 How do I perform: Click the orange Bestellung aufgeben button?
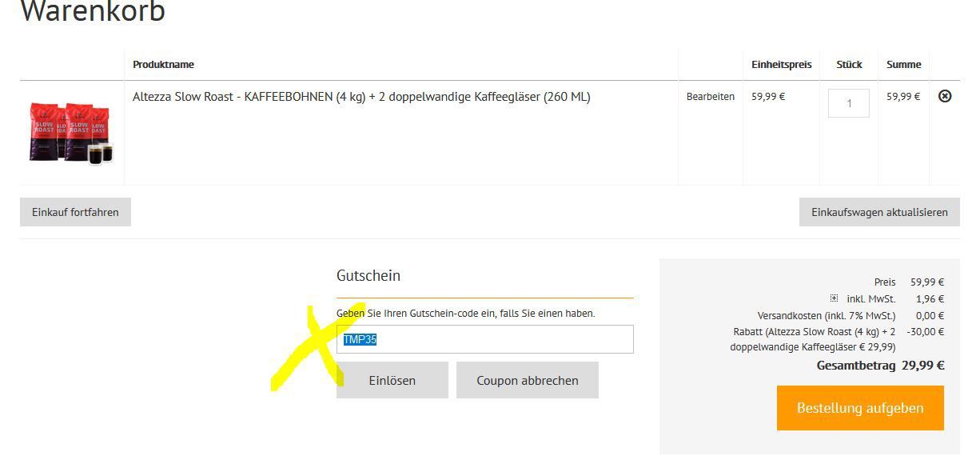pyautogui.click(x=860, y=408)
